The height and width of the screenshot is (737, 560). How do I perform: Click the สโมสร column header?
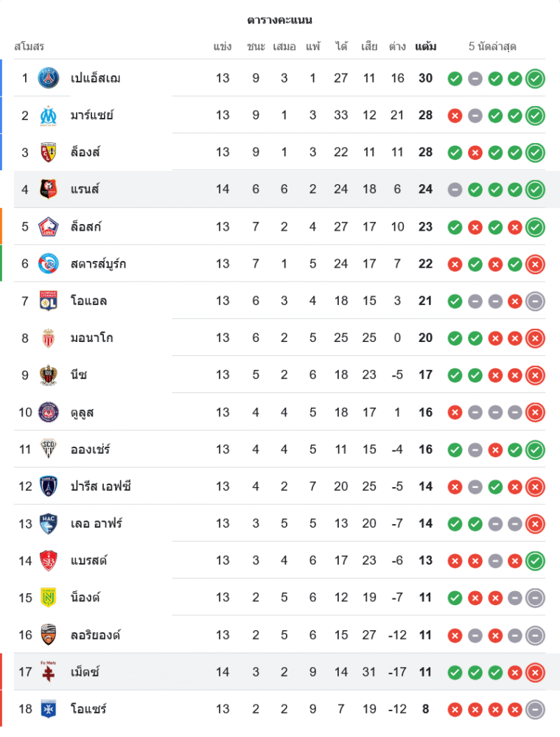click(29, 46)
